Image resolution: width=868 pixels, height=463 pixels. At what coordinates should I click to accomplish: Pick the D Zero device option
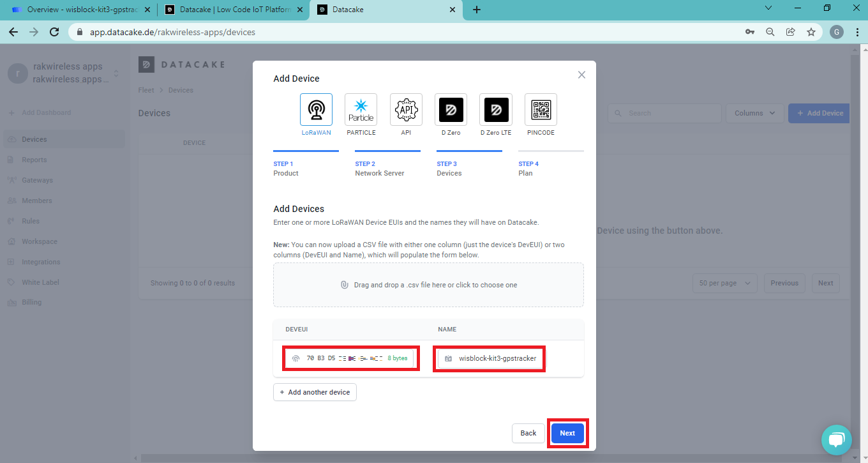[x=451, y=110]
